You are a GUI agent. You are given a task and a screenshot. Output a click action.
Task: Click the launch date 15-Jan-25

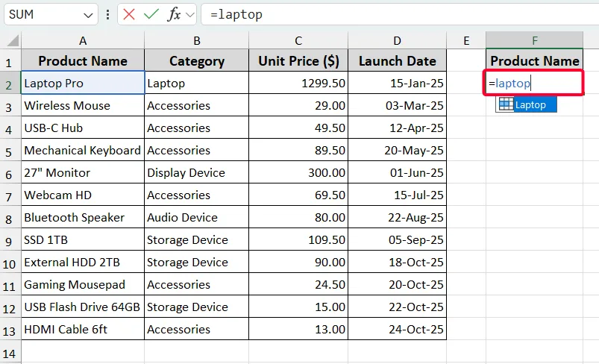[398, 83]
